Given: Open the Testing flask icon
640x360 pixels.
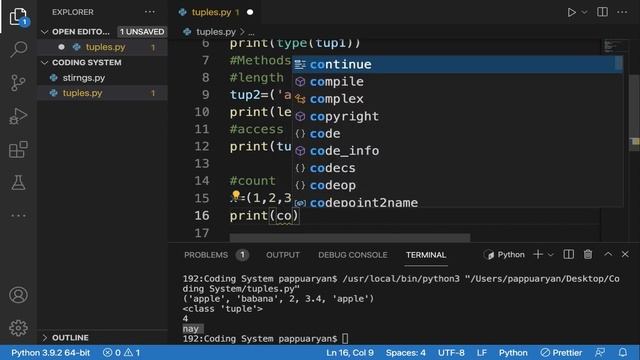Looking at the screenshot, I should [18, 182].
